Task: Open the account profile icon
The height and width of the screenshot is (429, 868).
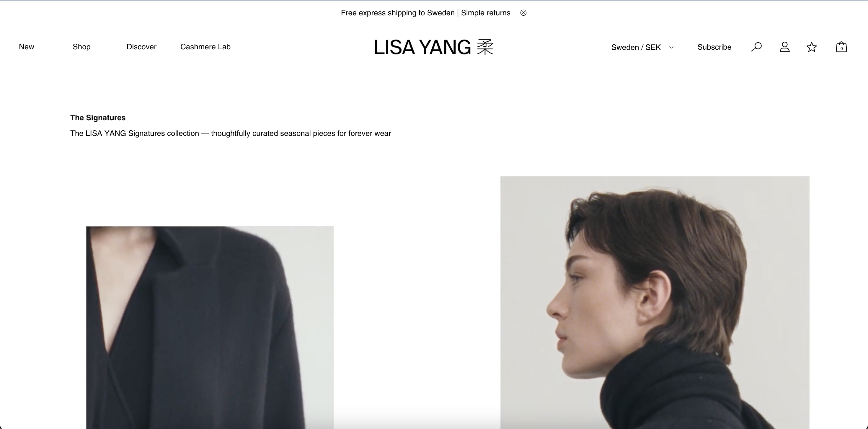Action: [785, 47]
